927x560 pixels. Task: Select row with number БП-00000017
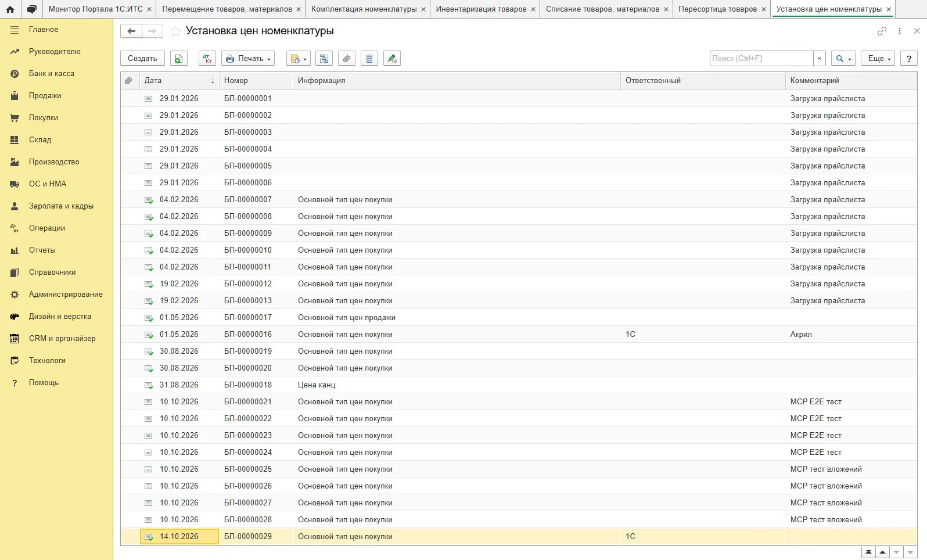(519, 318)
